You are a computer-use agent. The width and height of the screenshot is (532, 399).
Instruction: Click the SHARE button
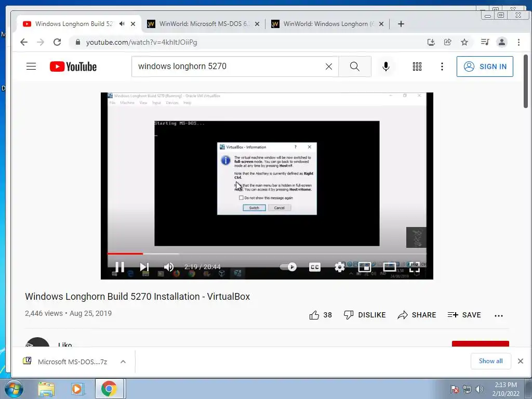[x=417, y=315]
